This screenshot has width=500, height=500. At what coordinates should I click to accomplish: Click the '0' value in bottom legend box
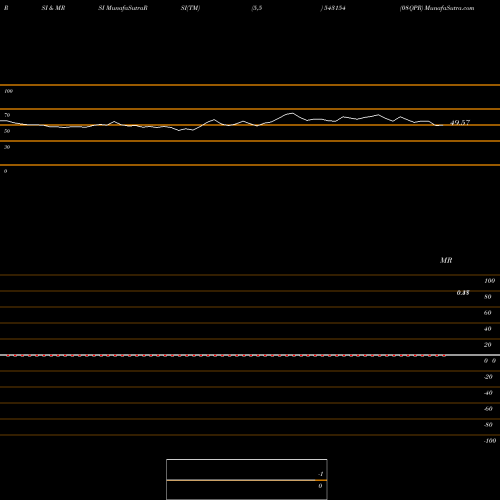pyautogui.click(x=320, y=486)
